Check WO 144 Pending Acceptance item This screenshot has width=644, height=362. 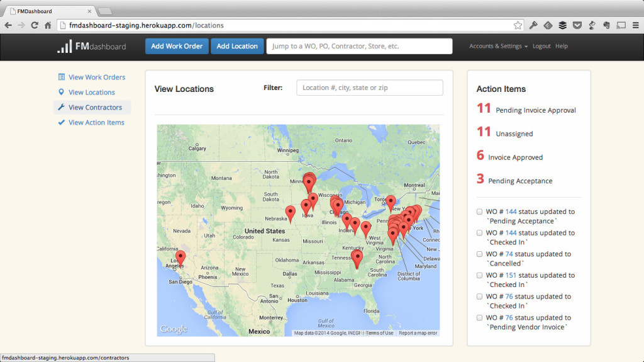coord(479,212)
